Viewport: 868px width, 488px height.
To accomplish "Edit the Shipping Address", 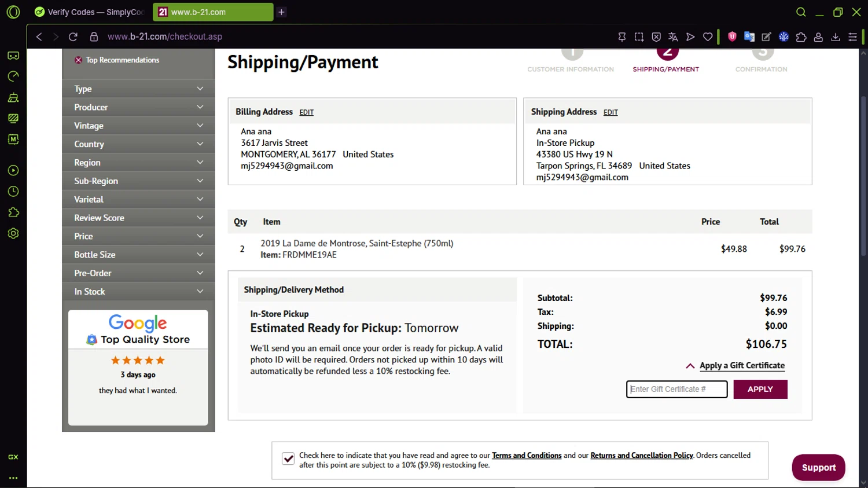I will (610, 113).
